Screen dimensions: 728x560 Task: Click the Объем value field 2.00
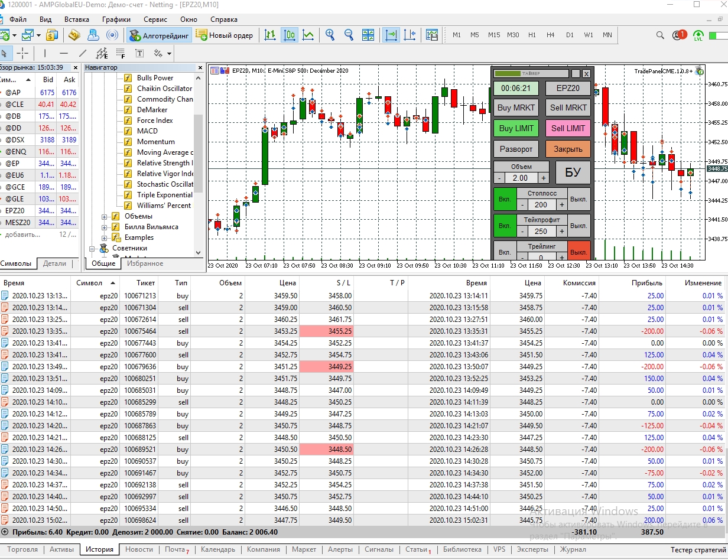[521, 178]
